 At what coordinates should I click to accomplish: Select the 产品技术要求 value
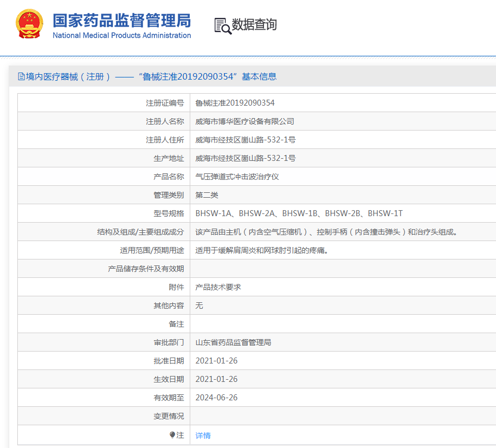coord(218,287)
